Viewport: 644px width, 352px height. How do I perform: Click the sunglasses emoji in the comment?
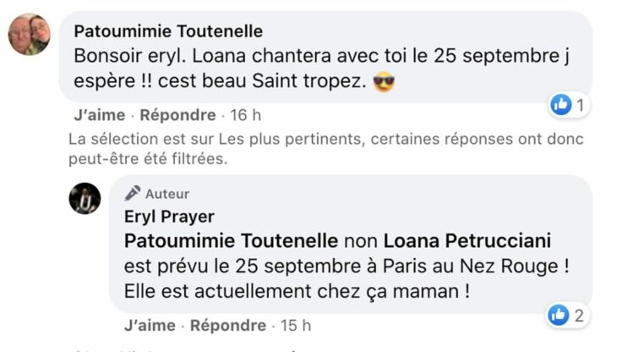click(x=384, y=82)
